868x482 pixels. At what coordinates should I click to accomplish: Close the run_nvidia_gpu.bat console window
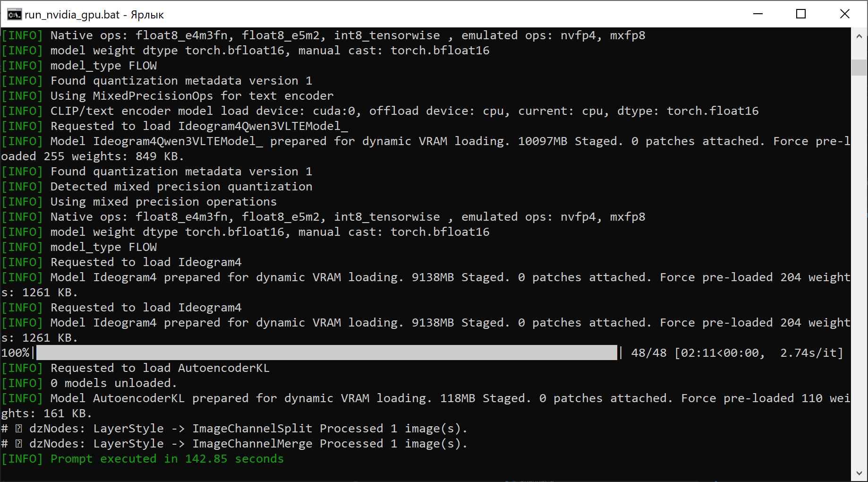pos(845,14)
